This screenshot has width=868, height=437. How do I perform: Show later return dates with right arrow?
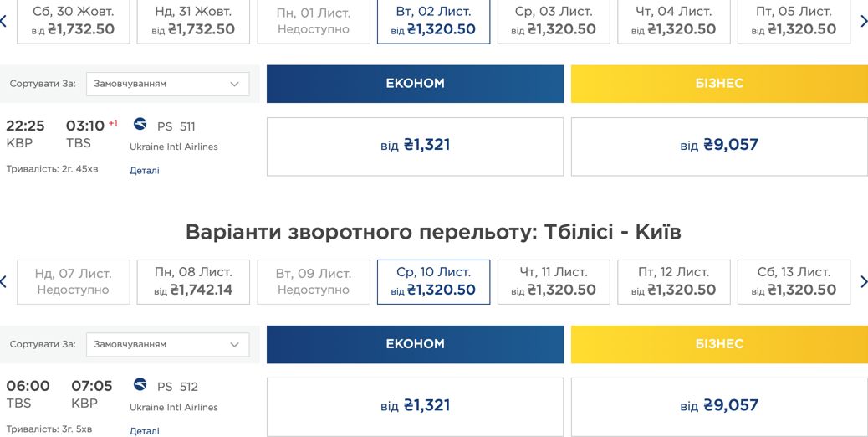pos(864,281)
